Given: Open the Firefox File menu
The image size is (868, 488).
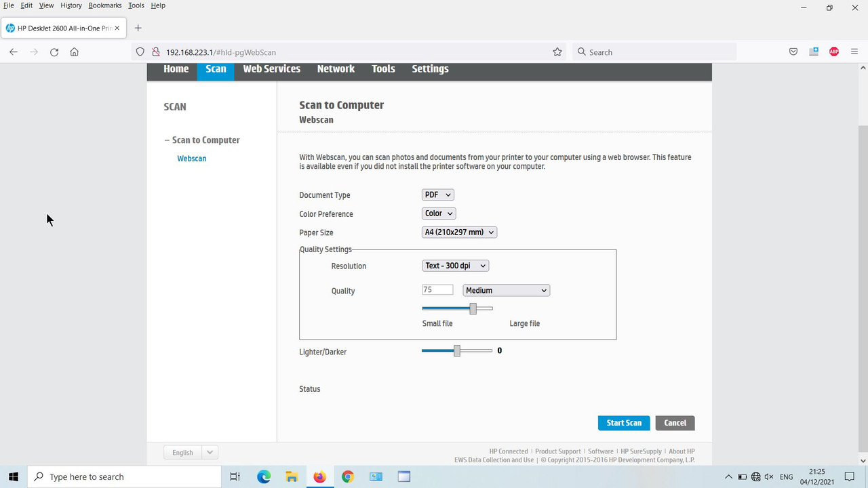Looking at the screenshot, I should point(9,5).
